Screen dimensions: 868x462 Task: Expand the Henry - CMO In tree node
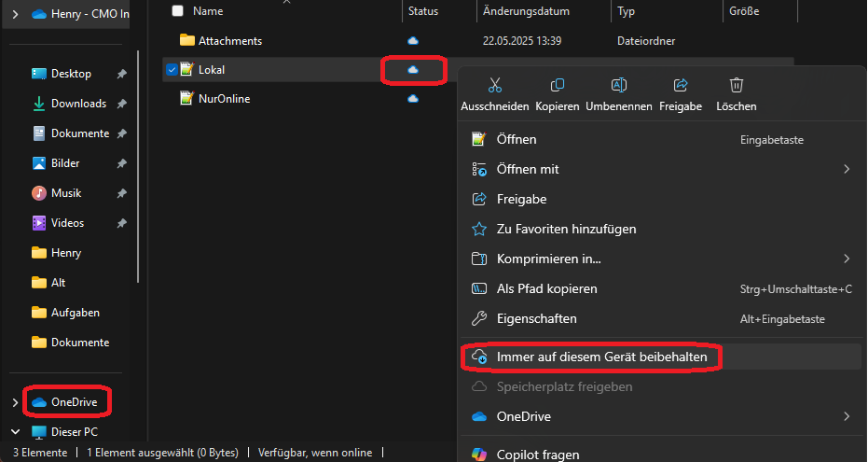click(x=16, y=14)
